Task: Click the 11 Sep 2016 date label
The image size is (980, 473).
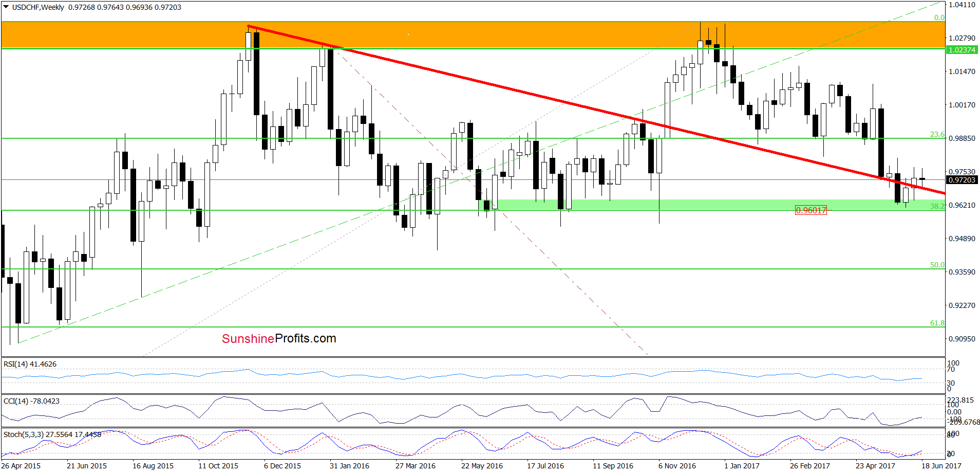Action: tap(613, 466)
